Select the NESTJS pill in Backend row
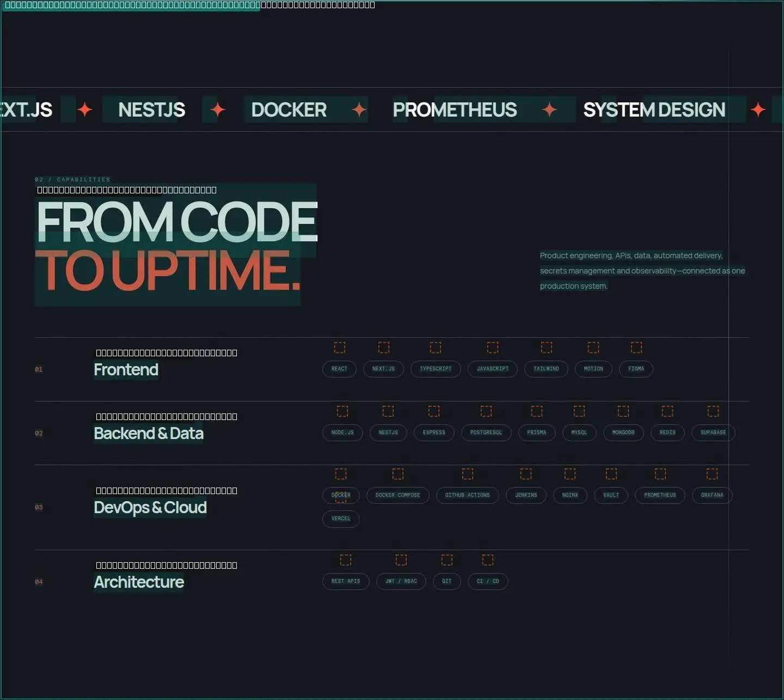 click(388, 433)
